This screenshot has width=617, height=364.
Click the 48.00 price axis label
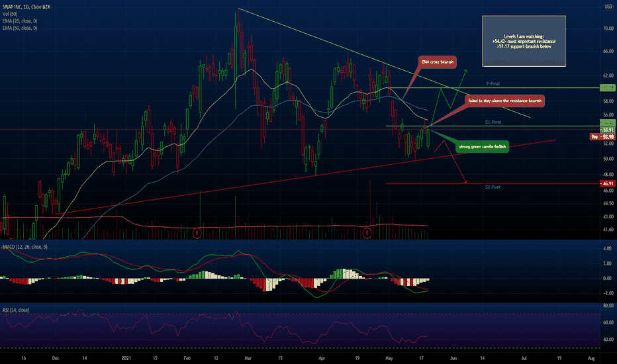(x=608, y=174)
